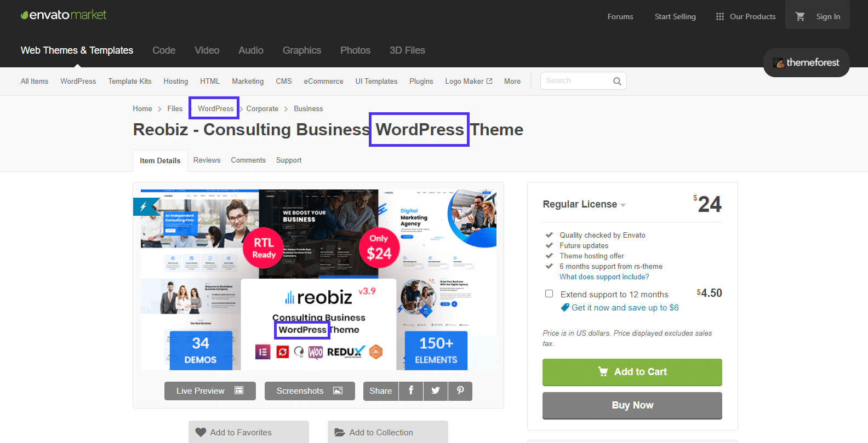This screenshot has height=443, width=868.
Task: Click the lightning bolt featured badge
Action: [143, 206]
